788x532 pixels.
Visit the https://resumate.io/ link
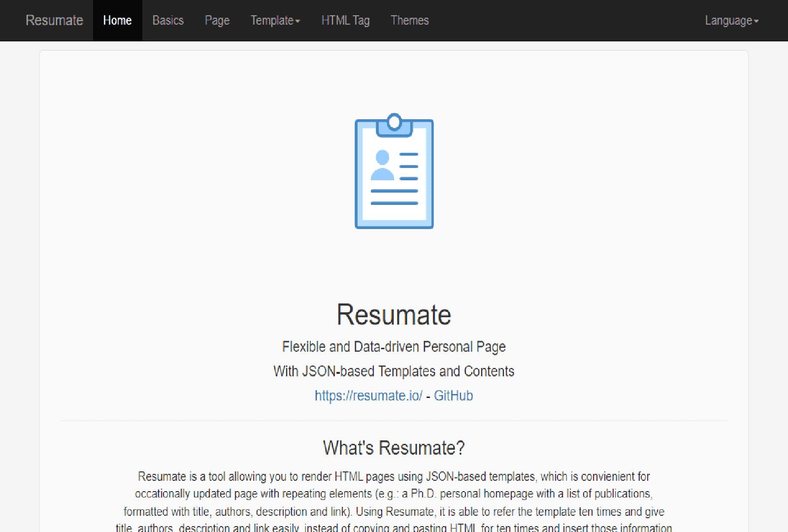point(368,395)
